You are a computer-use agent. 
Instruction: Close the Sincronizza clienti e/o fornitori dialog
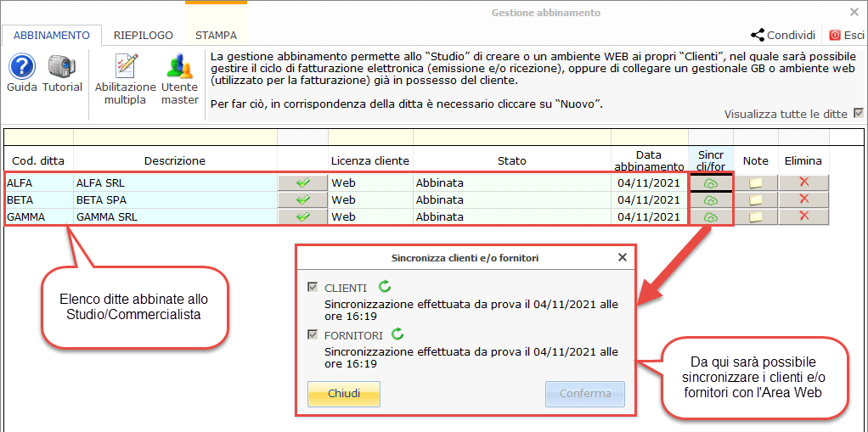(622, 257)
